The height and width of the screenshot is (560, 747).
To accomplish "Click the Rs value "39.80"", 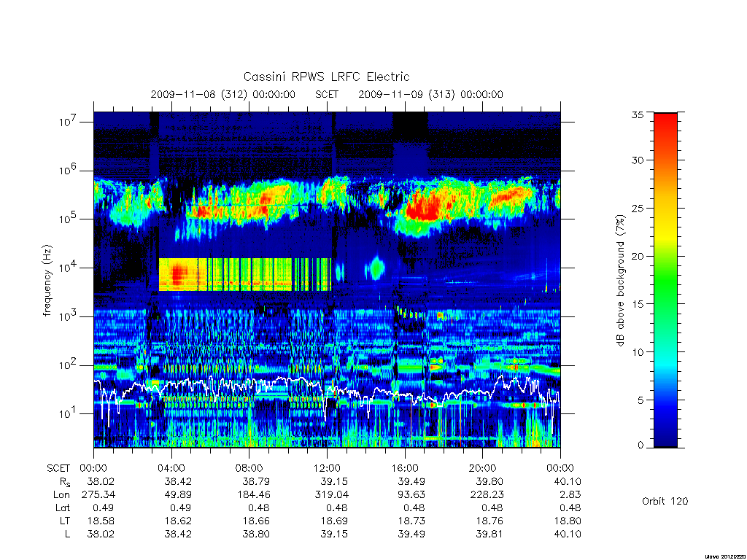I will pos(489,481).
